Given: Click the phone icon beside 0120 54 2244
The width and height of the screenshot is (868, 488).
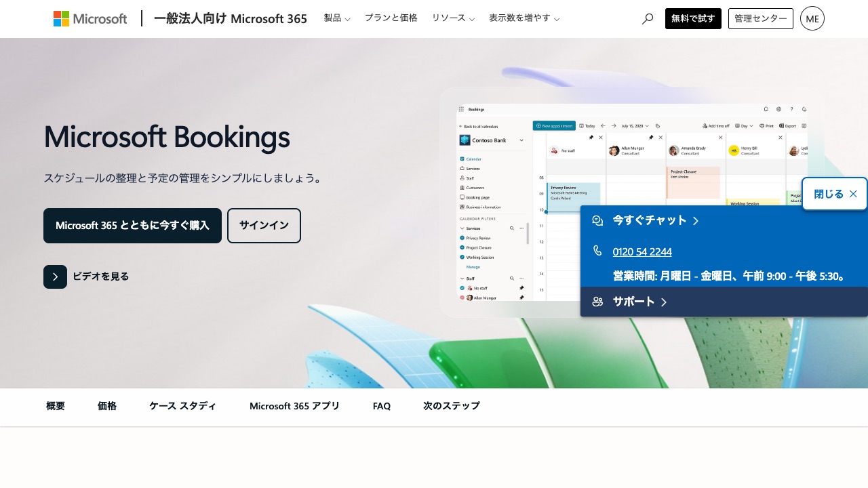Looking at the screenshot, I should 597,251.
